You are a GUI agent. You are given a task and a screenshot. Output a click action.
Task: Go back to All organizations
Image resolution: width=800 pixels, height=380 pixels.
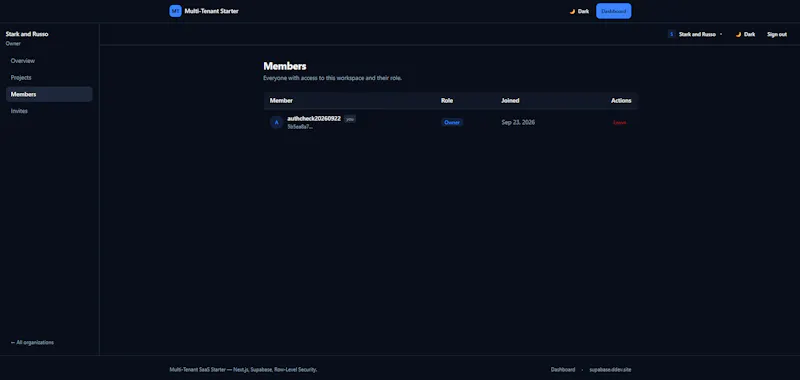point(32,342)
